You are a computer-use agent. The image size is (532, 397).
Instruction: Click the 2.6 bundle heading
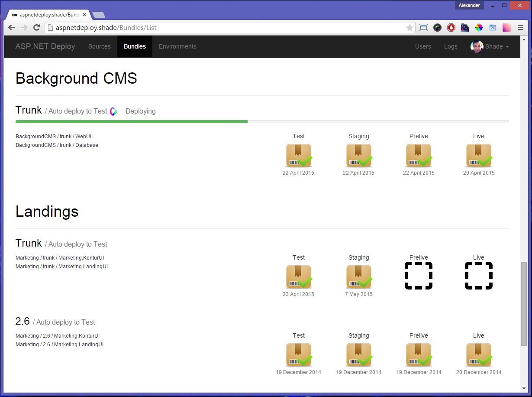[x=23, y=321]
